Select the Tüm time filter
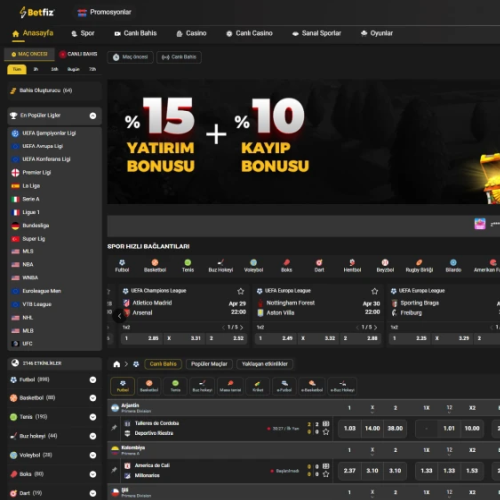Image resolution: width=500 pixels, height=500 pixels. 17,69
